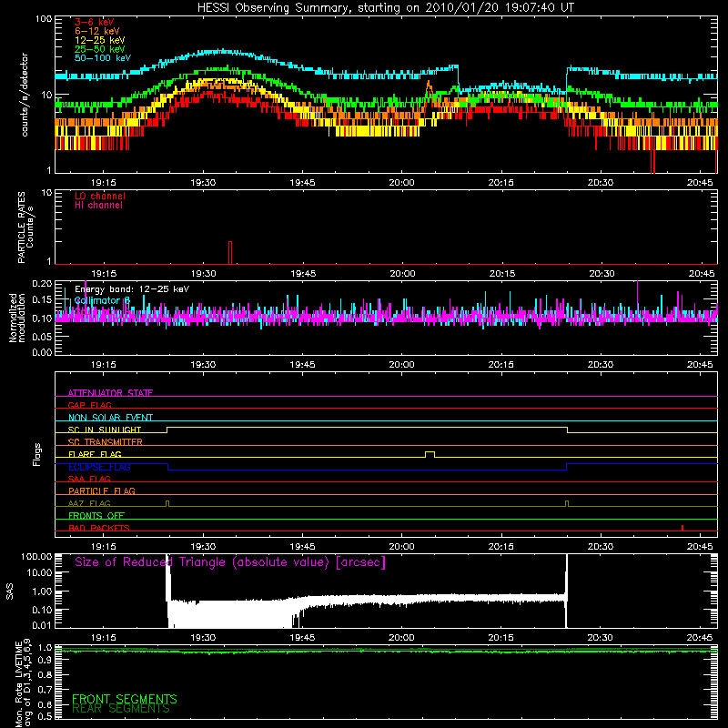Click the '19:15' tick under the modulation panel
Screen dimensions: 728x728
(x=103, y=365)
